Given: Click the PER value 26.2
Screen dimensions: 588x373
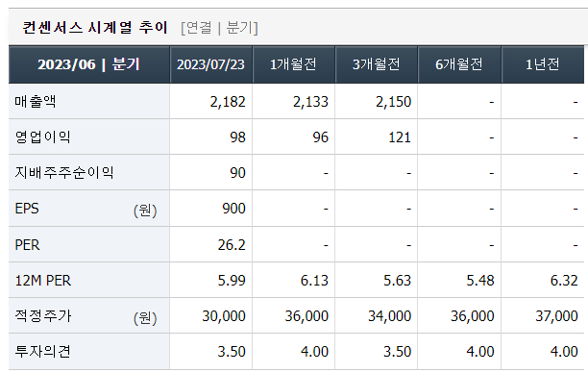Looking at the screenshot, I should 232,245.
